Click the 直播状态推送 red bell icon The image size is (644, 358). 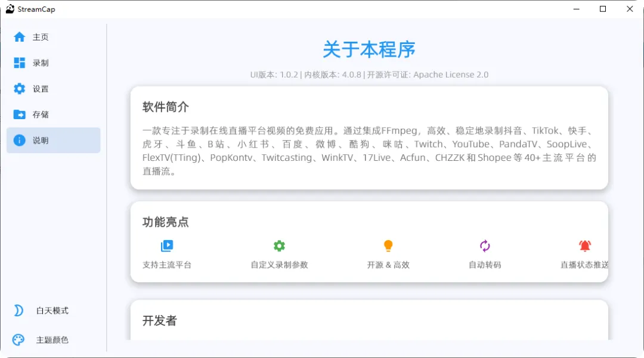click(x=585, y=246)
